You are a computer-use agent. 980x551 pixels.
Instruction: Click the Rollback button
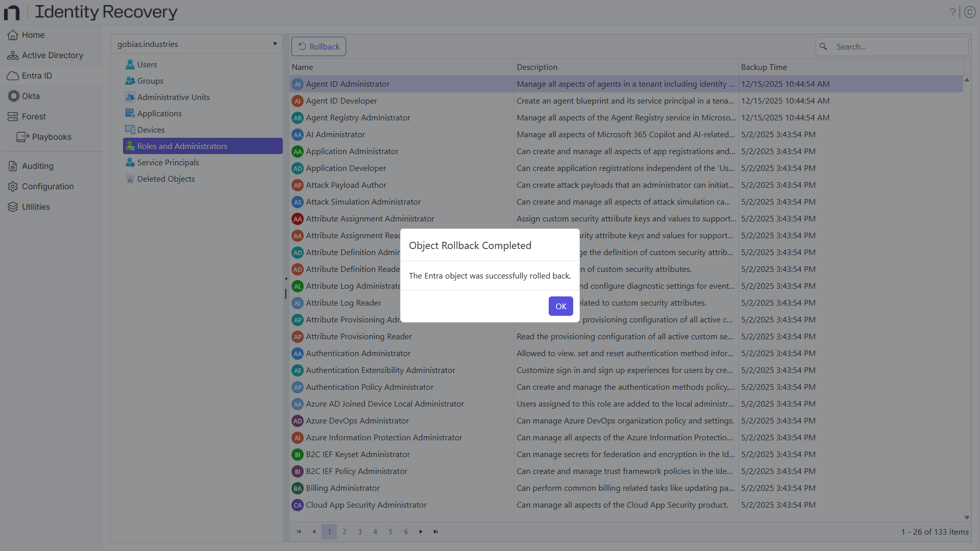318,46
